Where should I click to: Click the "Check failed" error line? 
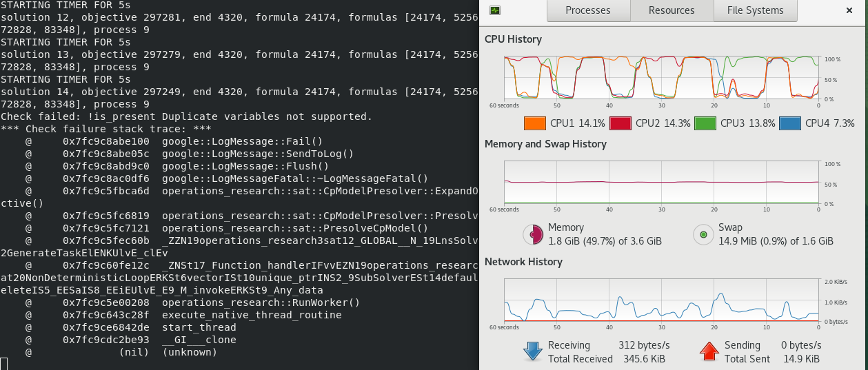click(186, 116)
